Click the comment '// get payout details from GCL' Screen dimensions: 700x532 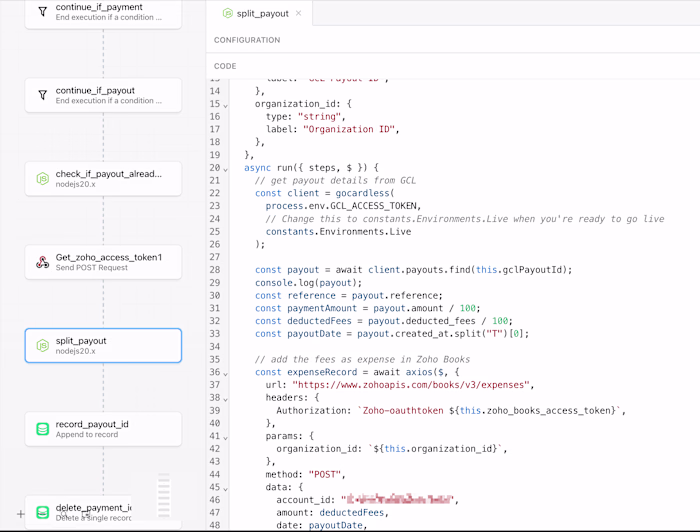(x=335, y=180)
